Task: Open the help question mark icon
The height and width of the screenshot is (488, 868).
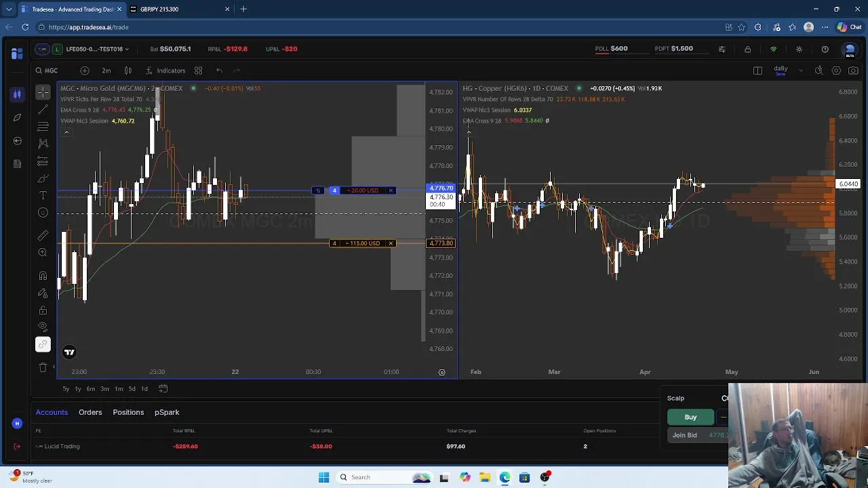Action: 825,49
